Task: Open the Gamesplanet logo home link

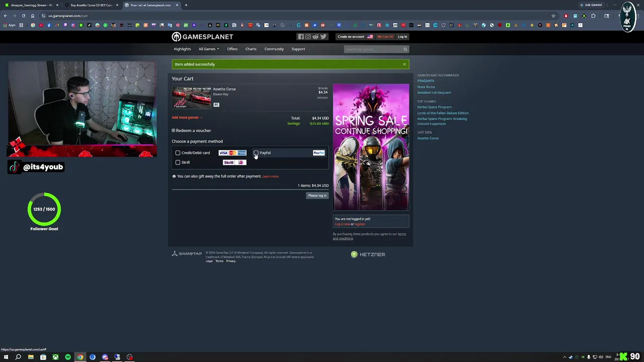Action: [202, 37]
